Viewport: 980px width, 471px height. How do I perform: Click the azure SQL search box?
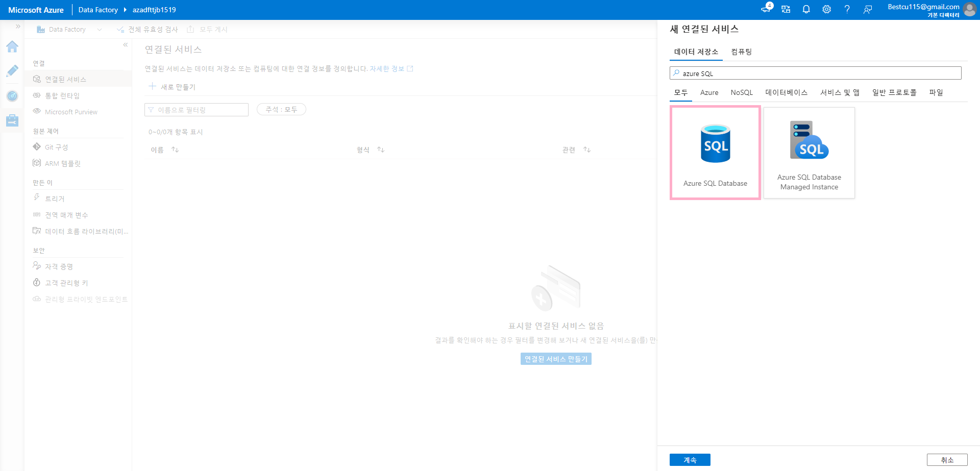(x=815, y=73)
